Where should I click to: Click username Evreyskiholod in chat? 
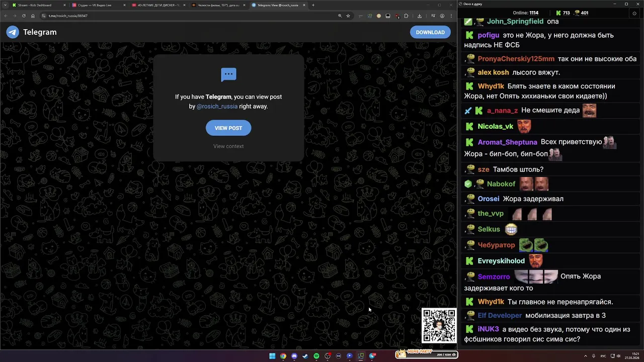tap(501, 261)
